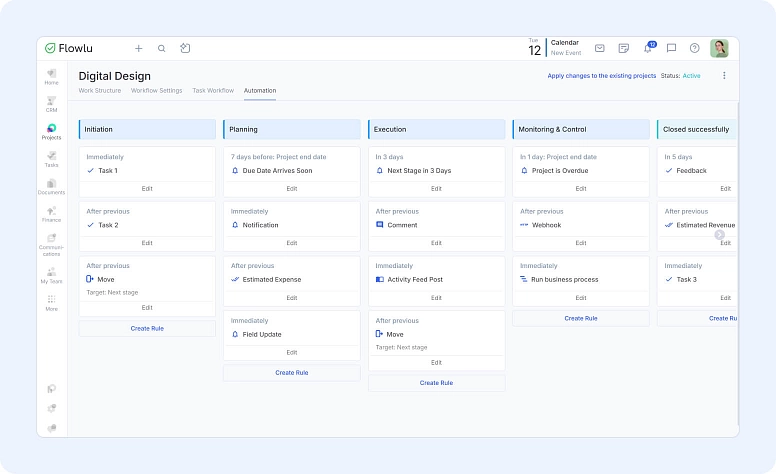This screenshot has height=474, width=776.
Task: Open the Projects module in sidebar
Action: pyautogui.click(x=51, y=131)
